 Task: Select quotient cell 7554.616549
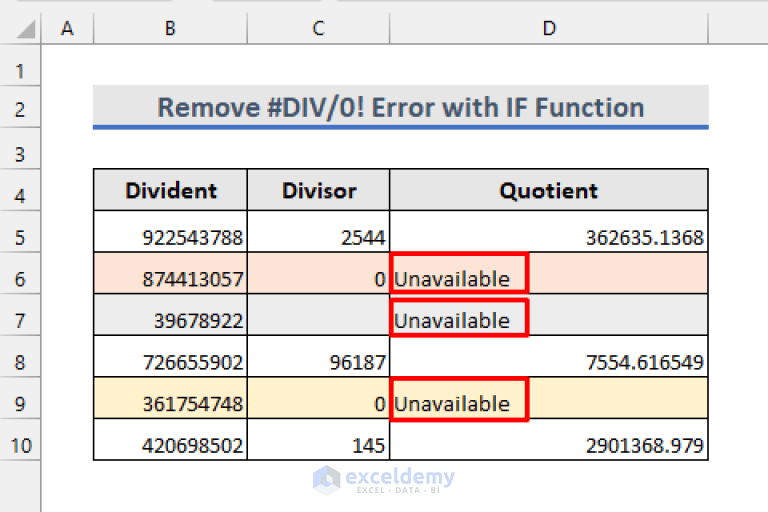pyautogui.click(x=549, y=357)
